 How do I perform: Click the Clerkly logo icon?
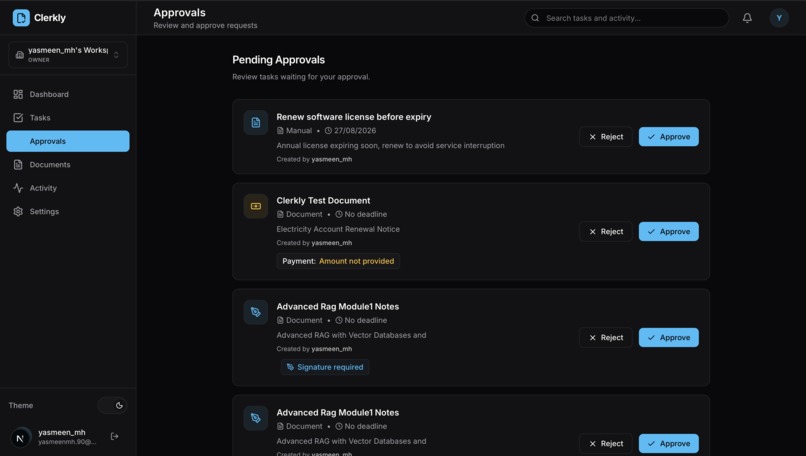pyautogui.click(x=21, y=17)
